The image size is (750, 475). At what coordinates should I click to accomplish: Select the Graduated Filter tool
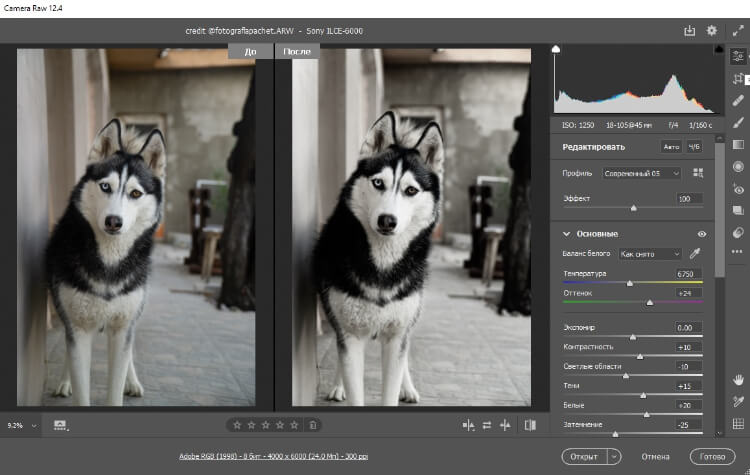(x=739, y=144)
